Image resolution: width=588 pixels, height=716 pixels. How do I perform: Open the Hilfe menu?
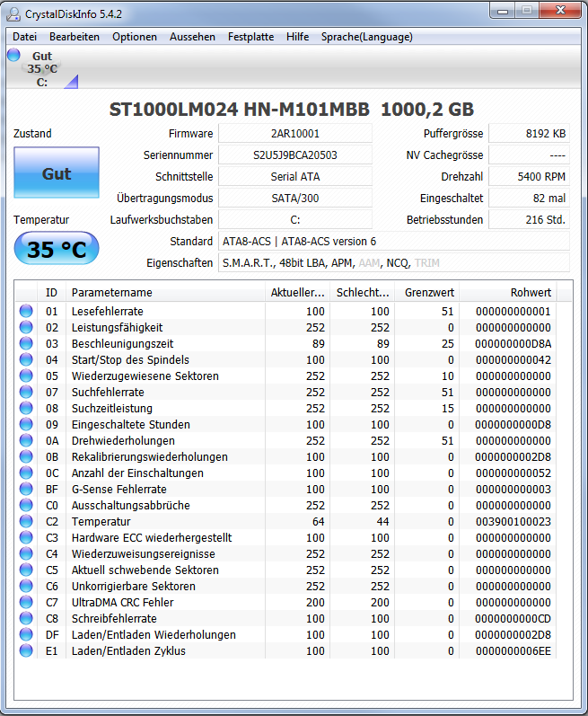coord(297,37)
